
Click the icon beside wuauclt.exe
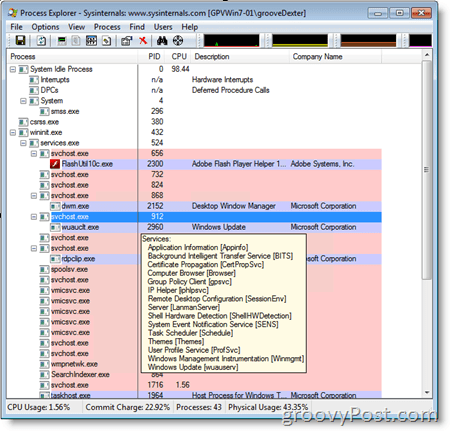[x=55, y=227]
